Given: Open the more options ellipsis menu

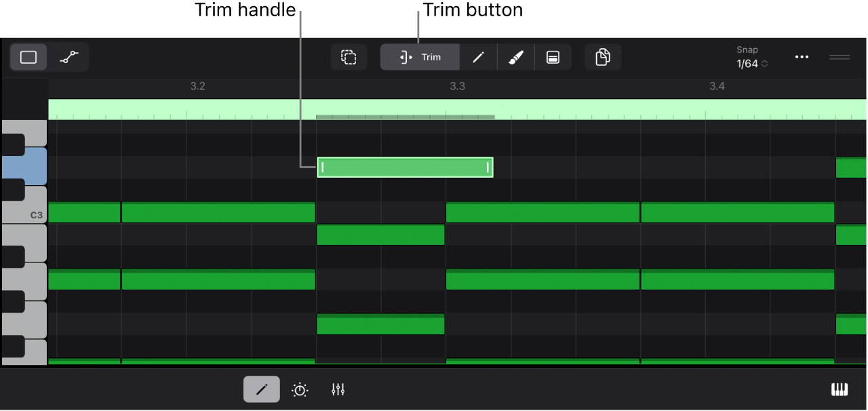Looking at the screenshot, I should pos(802,57).
